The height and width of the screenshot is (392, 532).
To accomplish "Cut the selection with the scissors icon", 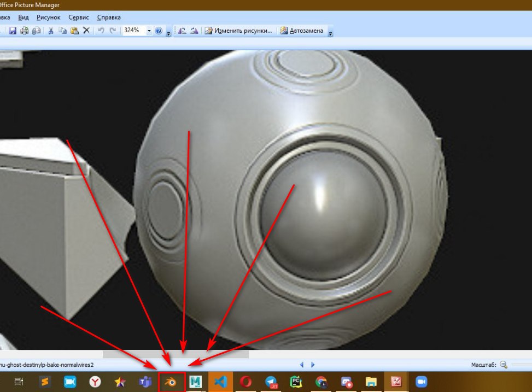I will click(x=51, y=31).
